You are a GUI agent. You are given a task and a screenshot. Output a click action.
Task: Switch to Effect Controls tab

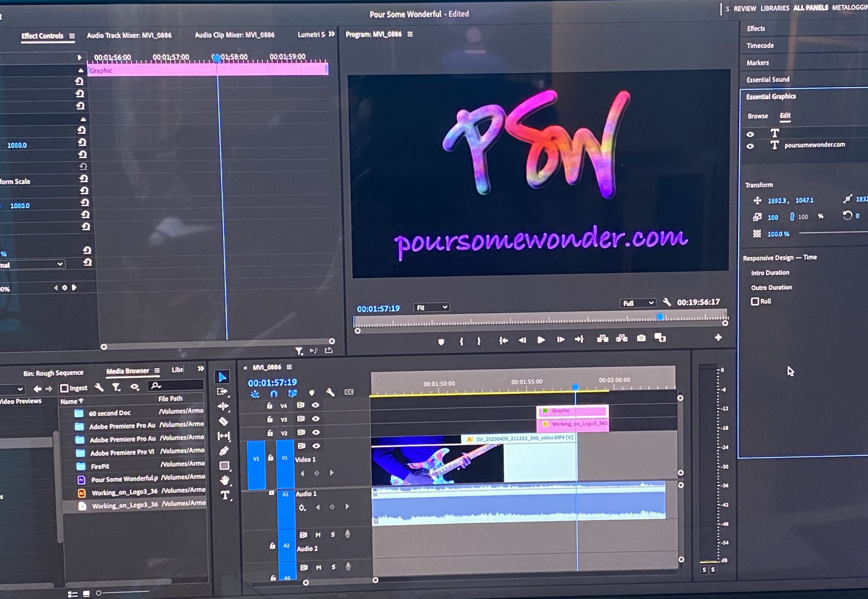pos(42,36)
